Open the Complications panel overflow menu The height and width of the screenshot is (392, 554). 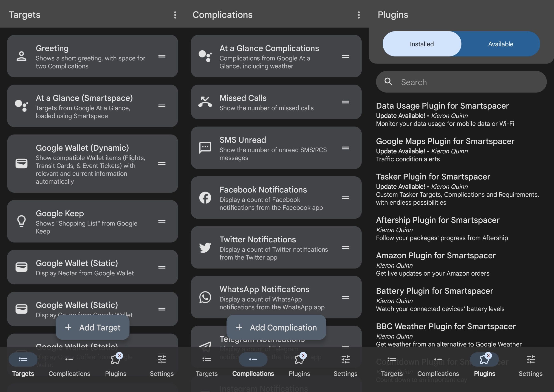click(359, 15)
